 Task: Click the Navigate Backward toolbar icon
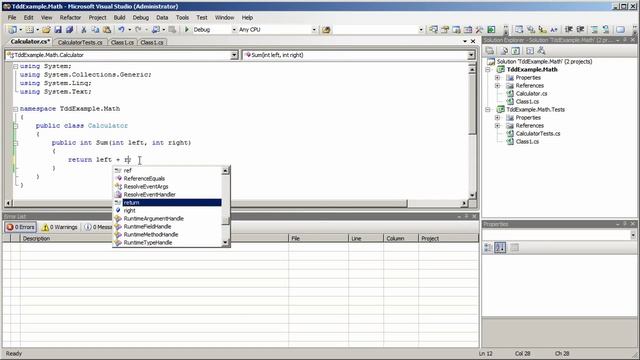click(x=156, y=29)
